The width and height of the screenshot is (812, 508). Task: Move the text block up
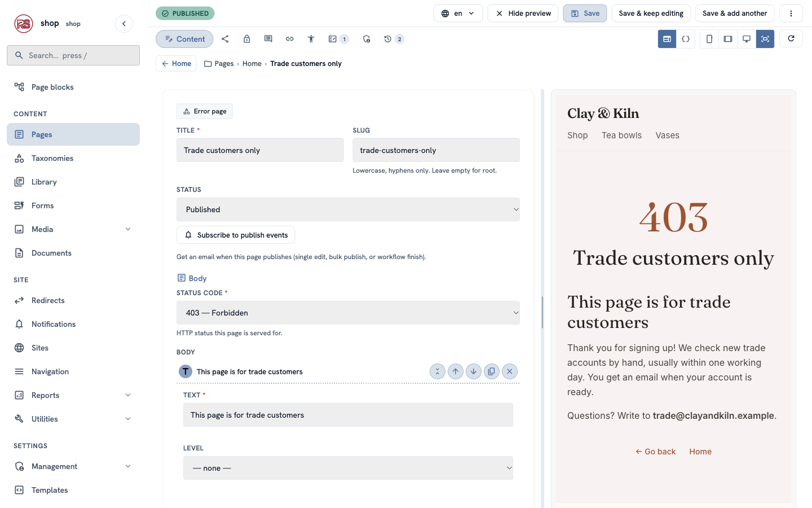tap(456, 371)
